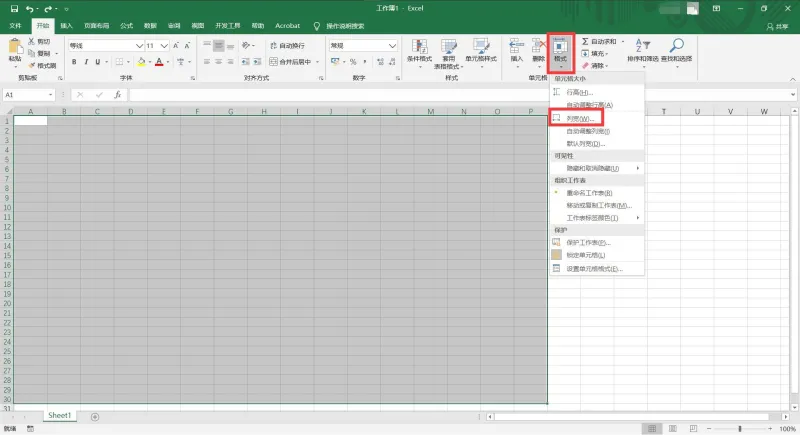Apply the yellow fill color bucket
This screenshot has height=435, width=800.
pos(141,62)
